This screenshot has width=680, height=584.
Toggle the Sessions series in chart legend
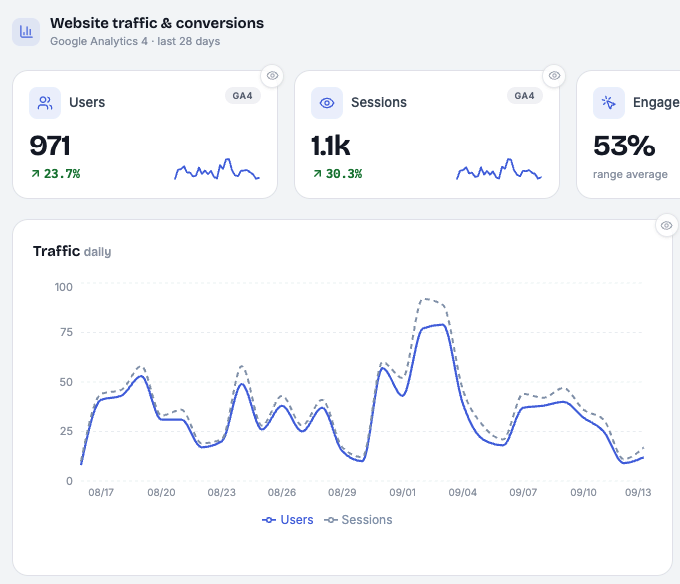click(x=358, y=520)
